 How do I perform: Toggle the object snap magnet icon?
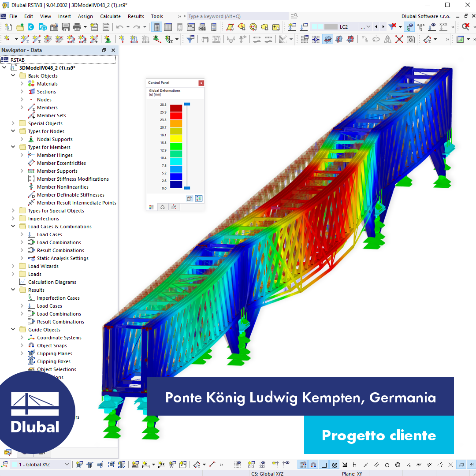[x=313, y=465]
